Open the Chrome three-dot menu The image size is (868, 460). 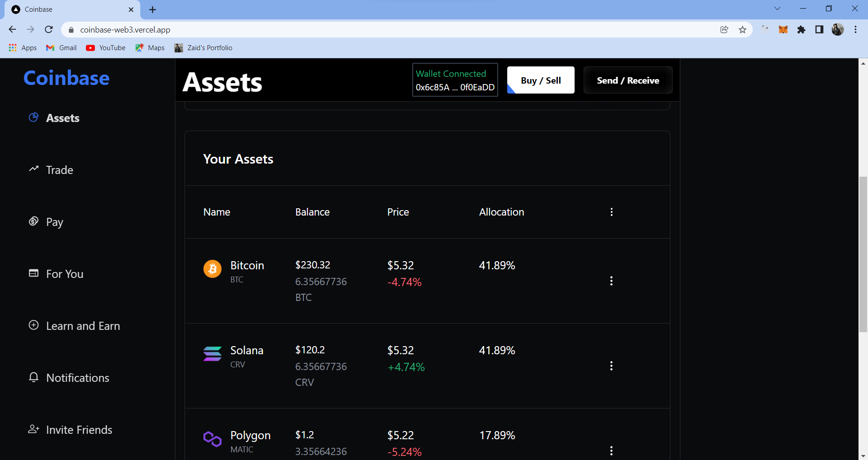(855, 30)
